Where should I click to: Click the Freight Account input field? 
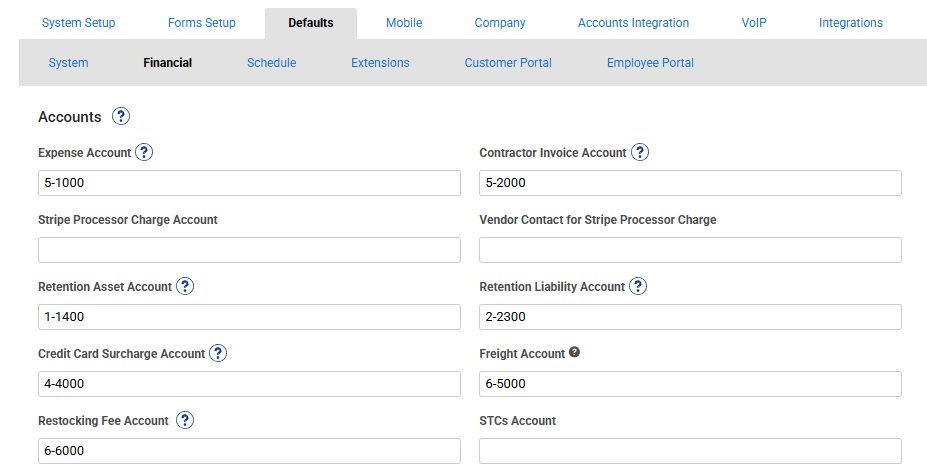tap(690, 384)
